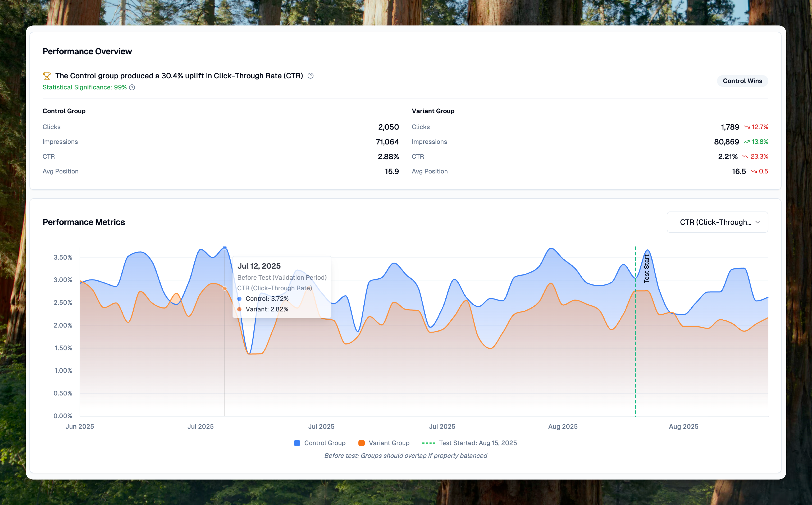Click the red trend arrow beside Variant CTR
Viewport: 812px width, 505px height.
tap(745, 157)
